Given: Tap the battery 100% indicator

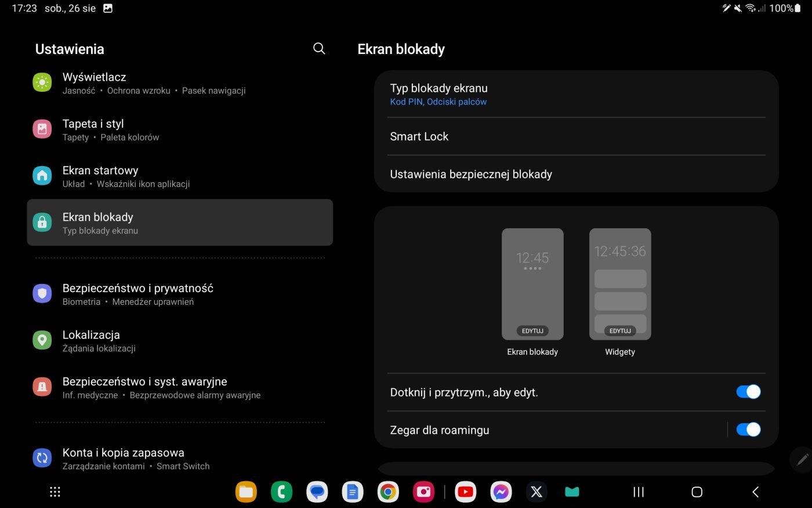Looking at the screenshot, I should [785, 8].
